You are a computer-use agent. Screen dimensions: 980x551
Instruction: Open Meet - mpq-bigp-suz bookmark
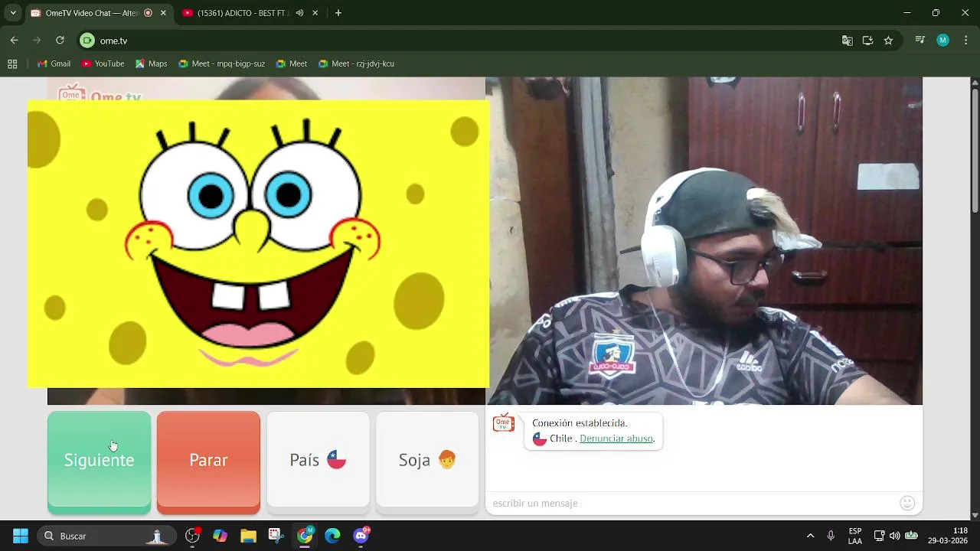(220, 64)
